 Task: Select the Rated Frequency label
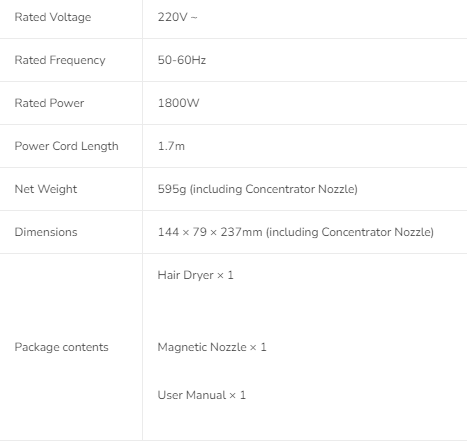(60, 60)
